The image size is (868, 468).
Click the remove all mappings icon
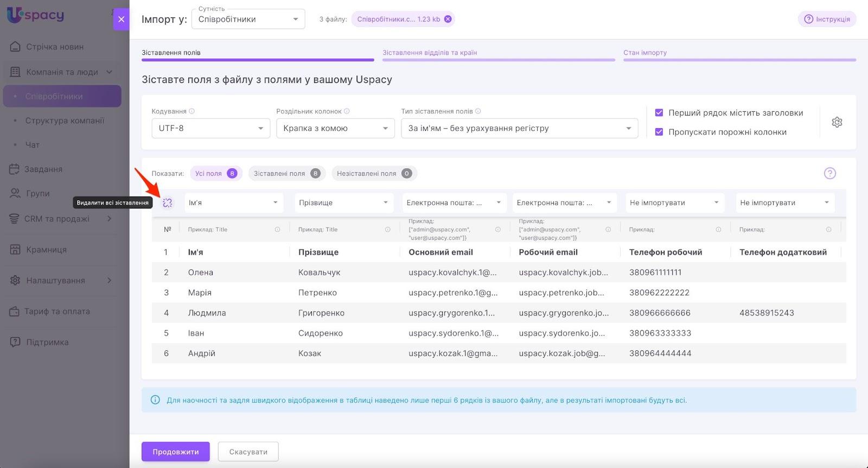[167, 203]
